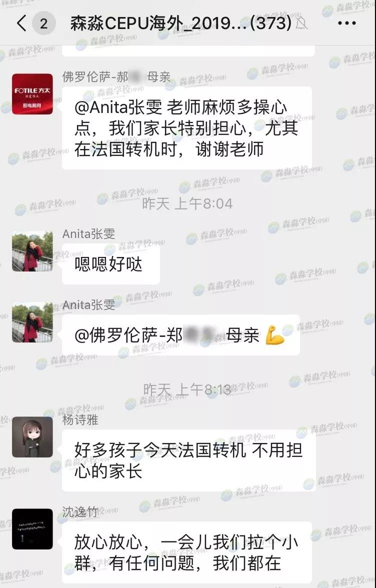
Task: Select message starting 放心放心
Action: pyautogui.click(x=186, y=552)
